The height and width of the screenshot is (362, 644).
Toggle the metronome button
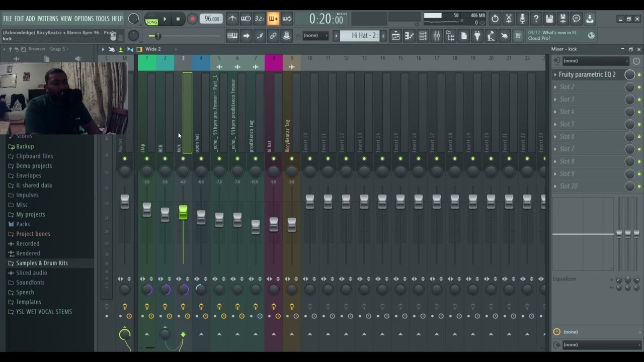pyautogui.click(x=232, y=19)
